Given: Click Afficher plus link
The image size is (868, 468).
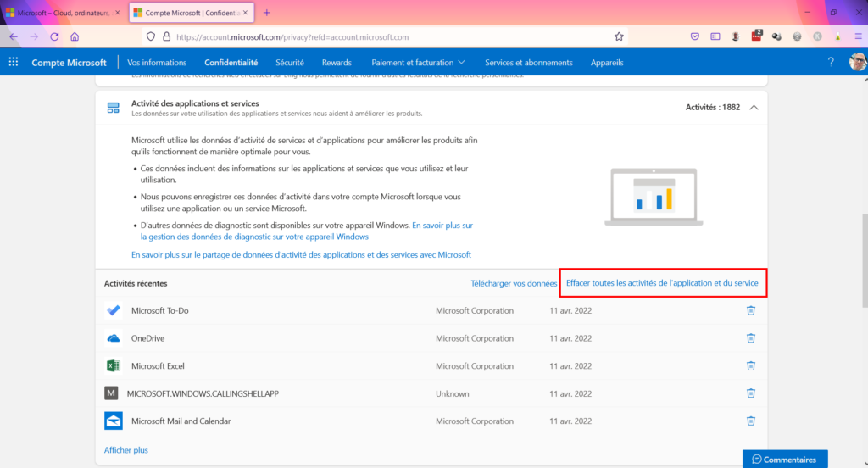Looking at the screenshot, I should click(126, 449).
